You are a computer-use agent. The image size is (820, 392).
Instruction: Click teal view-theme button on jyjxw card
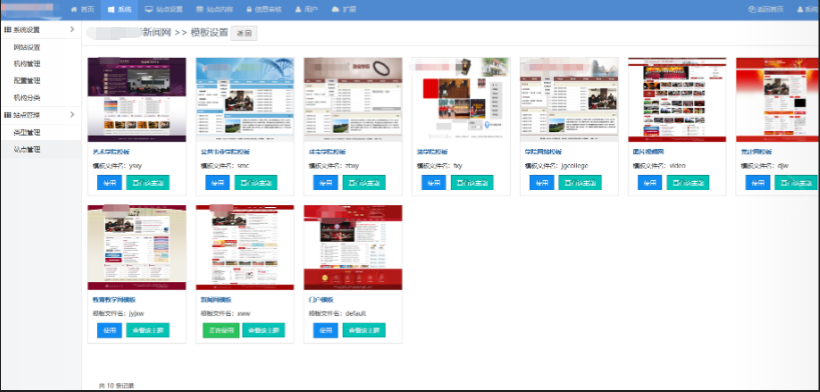tap(148, 330)
